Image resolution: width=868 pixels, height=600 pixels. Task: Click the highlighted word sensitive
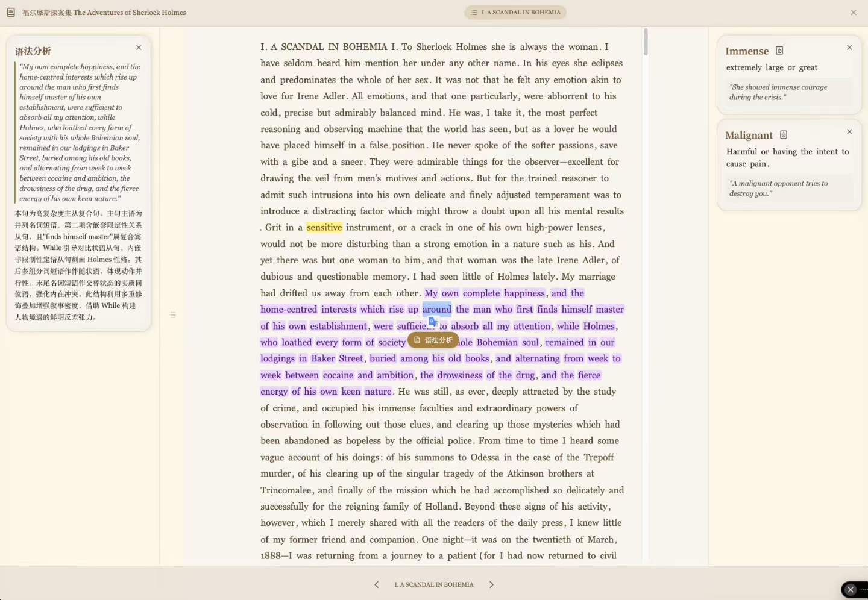(324, 227)
